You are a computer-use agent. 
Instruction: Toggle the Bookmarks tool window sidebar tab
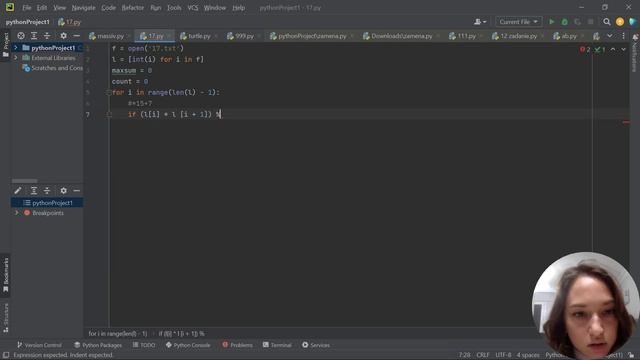(5, 275)
